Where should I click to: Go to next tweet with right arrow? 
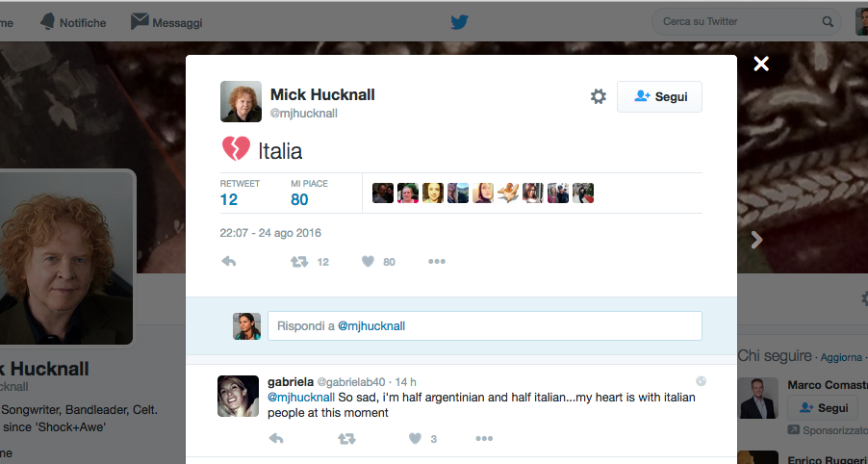[756, 240]
